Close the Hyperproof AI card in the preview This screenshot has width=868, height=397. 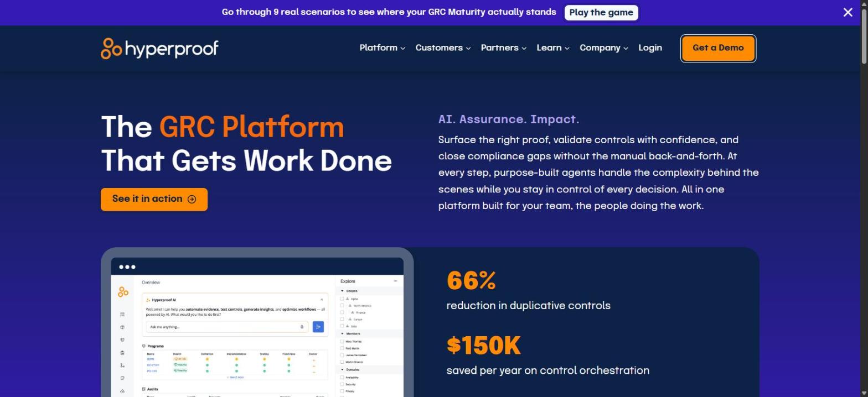(x=322, y=300)
